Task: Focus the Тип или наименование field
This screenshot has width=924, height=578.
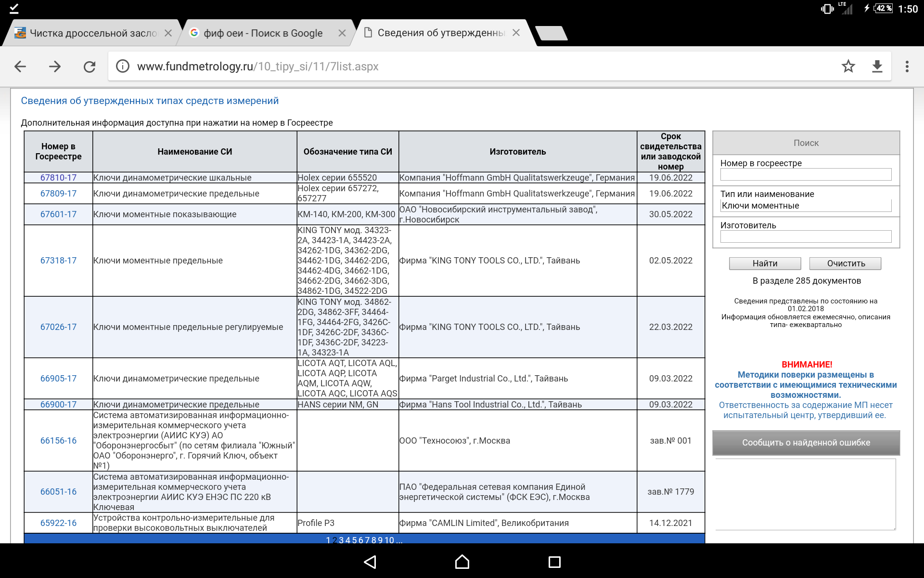Action: pyautogui.click(x=806, y=206)
